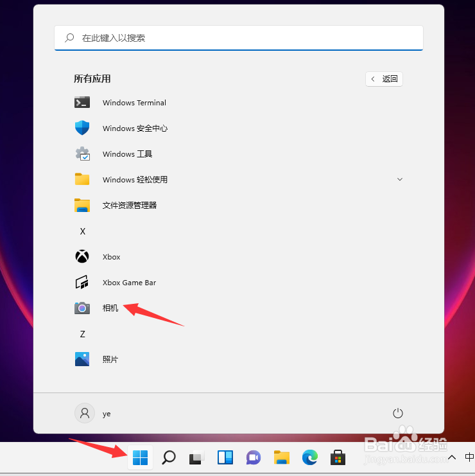Launch the Xbox app icon
This screenshot has width=475, height=476.
[x=82, y=256]
